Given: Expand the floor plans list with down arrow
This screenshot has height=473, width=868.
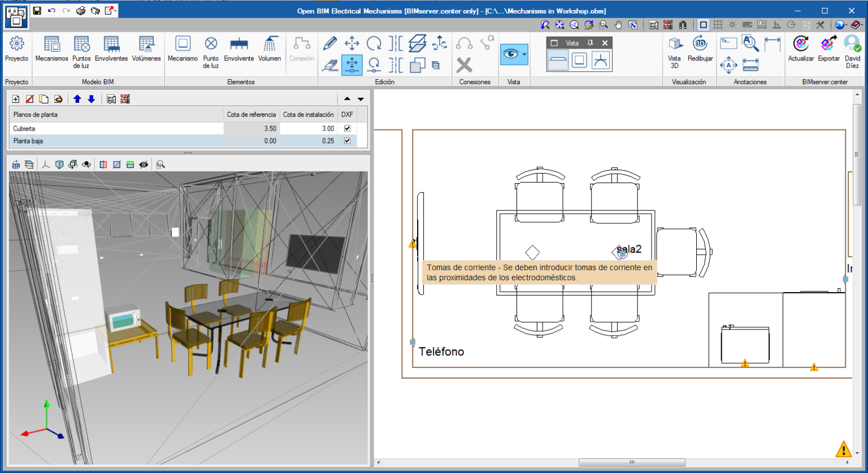Looking at the screenshot, I should tap(360, 99).
